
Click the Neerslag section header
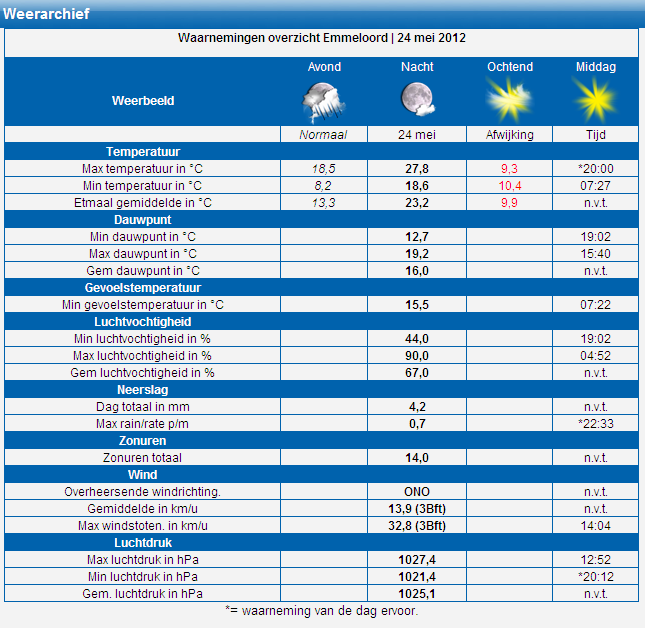pos(142,390)
